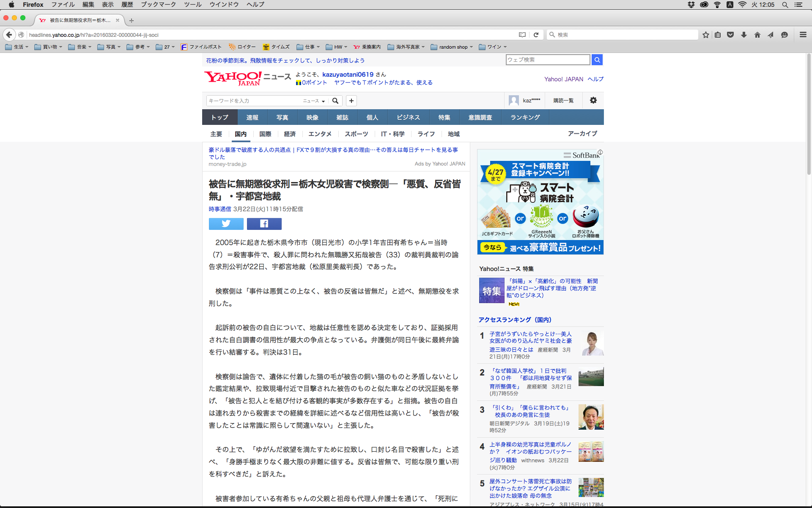Open Firefox downloads arrow icon
Screen dimensions: 812x508
743,35
